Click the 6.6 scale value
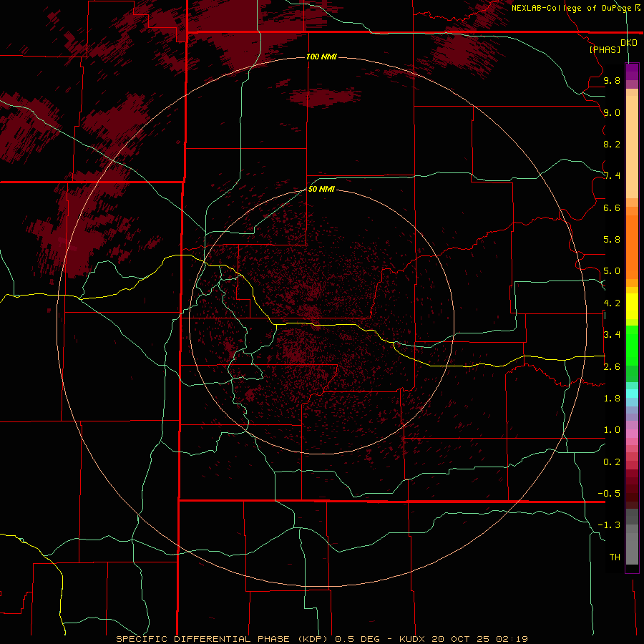Screen dimensions: 644x644 click(x=612, y=208)
